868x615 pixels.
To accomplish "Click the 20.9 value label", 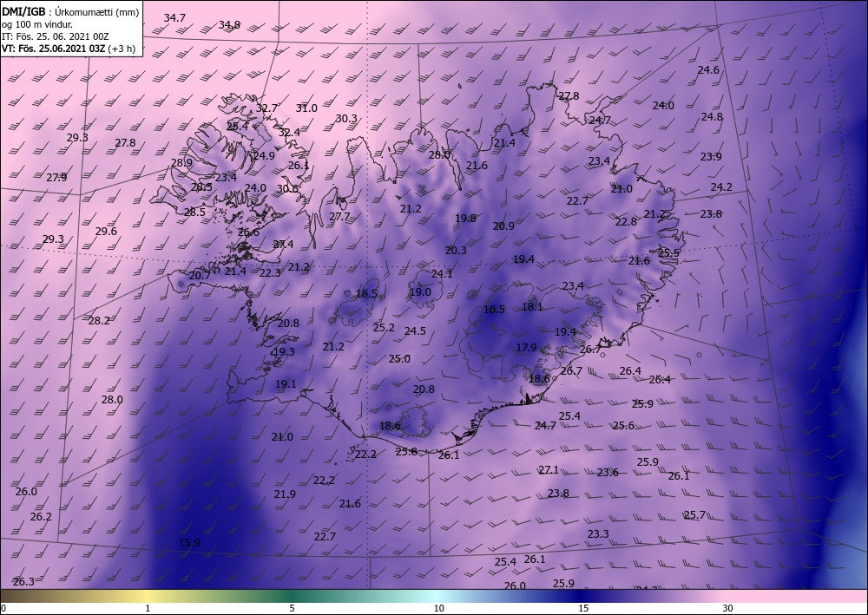I will [503, 226].
